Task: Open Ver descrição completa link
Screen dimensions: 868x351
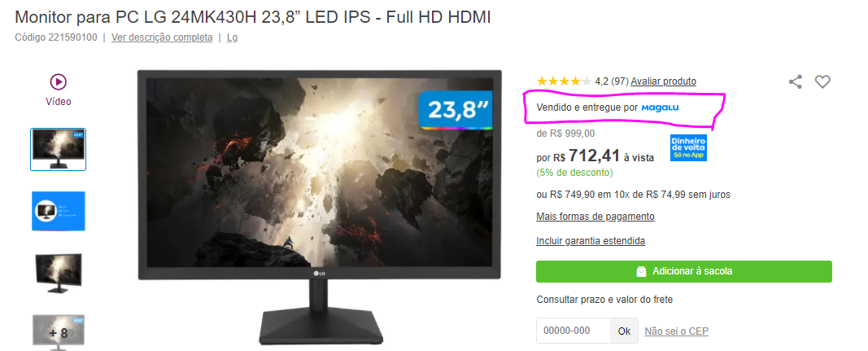Action: pos(162,37)
